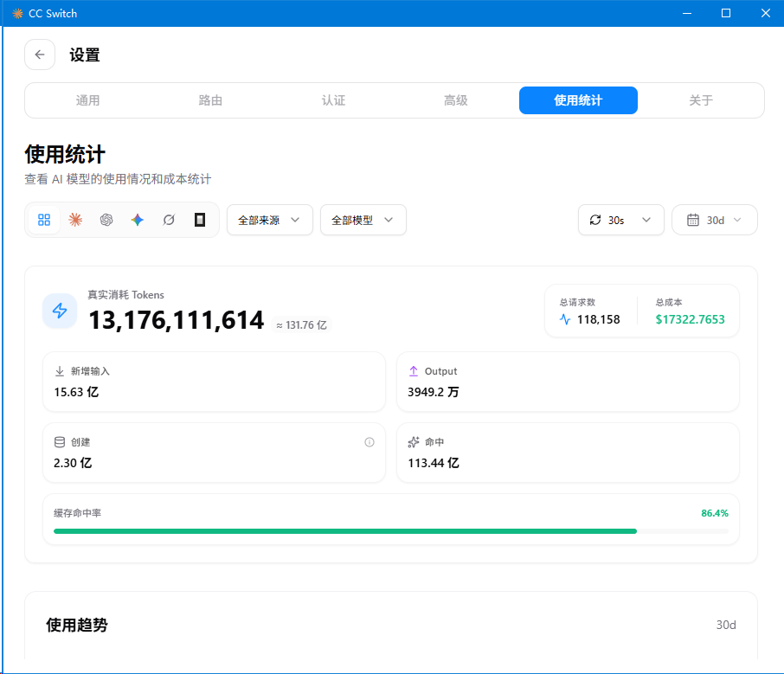Open the 30s refresh interval dropdown
This screenshot has width=784, height=674.
click(x=621, y=220)
